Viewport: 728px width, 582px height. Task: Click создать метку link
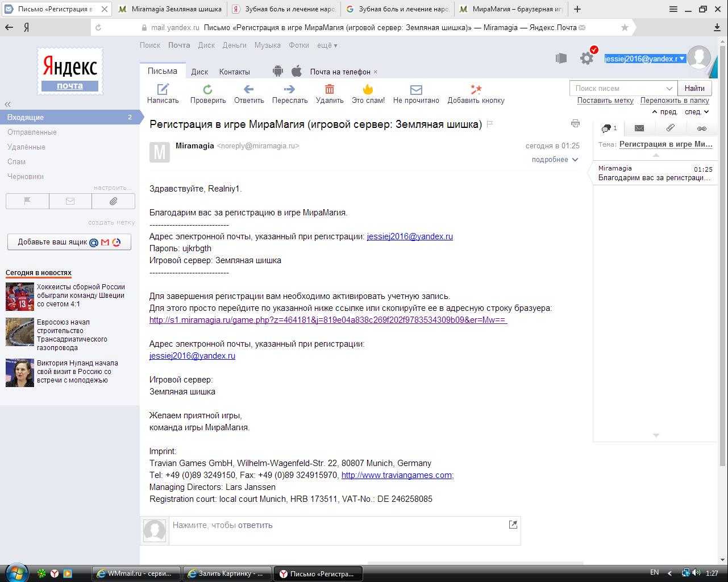pyautogui.click(x=111, y=222)
